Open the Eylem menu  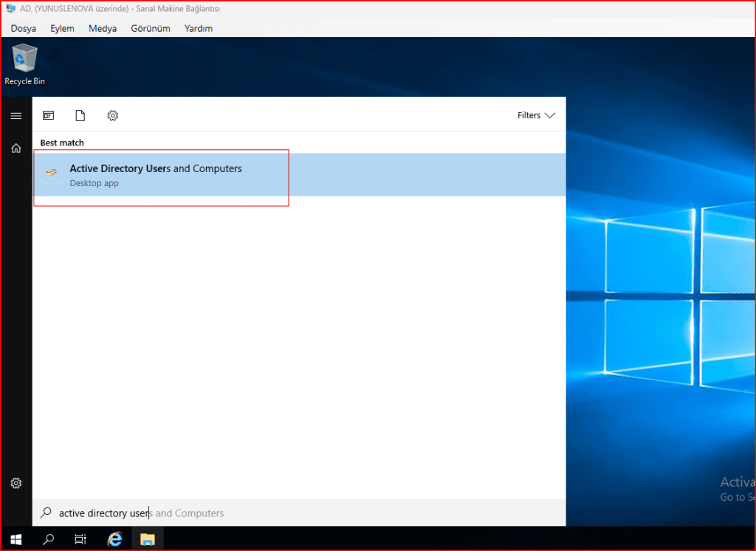62,29
